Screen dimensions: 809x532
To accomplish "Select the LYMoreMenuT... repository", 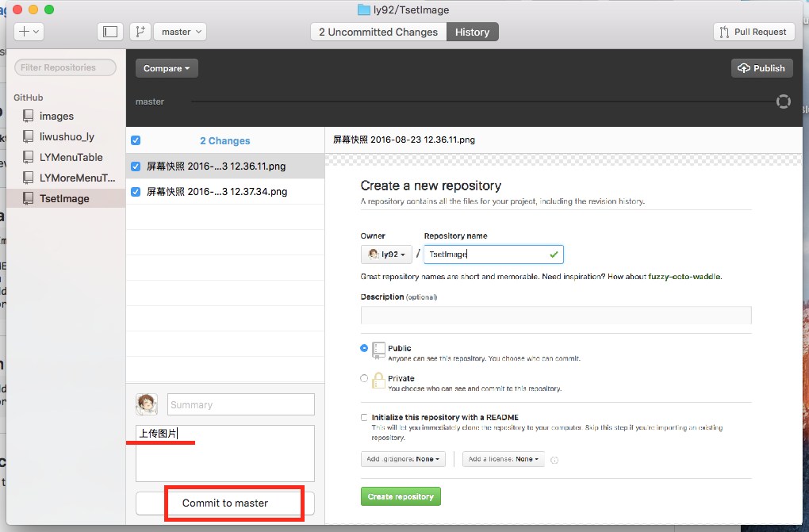I will [66, 178].
